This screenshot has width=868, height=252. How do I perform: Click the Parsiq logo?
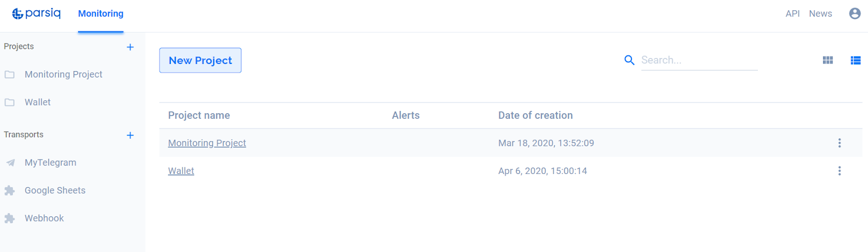[x=36, y=14]
